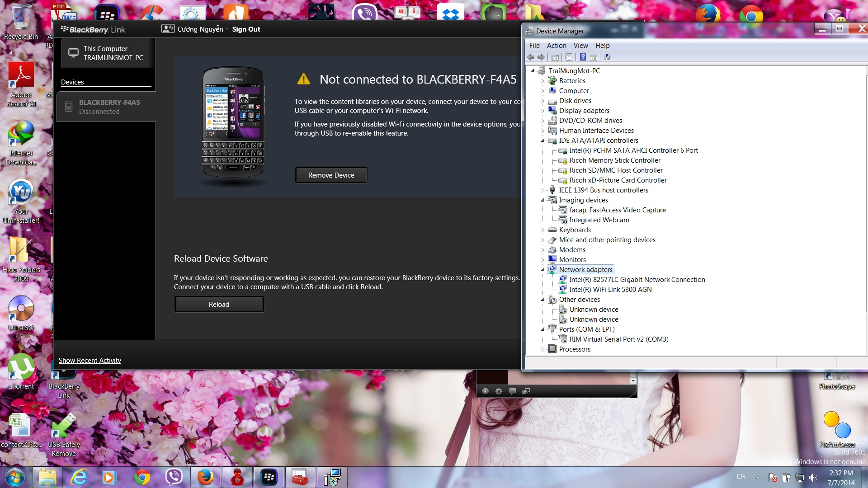Select BLACKBERRY-F4A5 disconnected device in sidebar
This screenshot has width=868, height=488.
tap(106, 107)
